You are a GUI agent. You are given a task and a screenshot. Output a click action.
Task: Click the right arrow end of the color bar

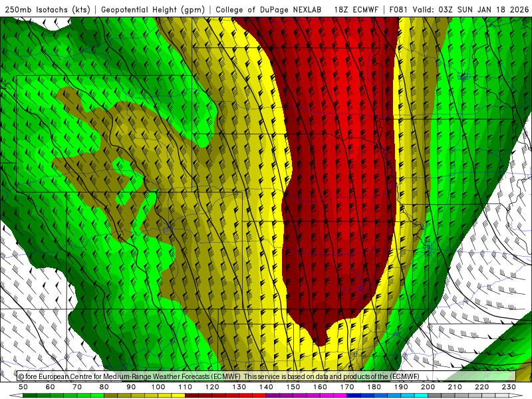[x=516, y=396]
